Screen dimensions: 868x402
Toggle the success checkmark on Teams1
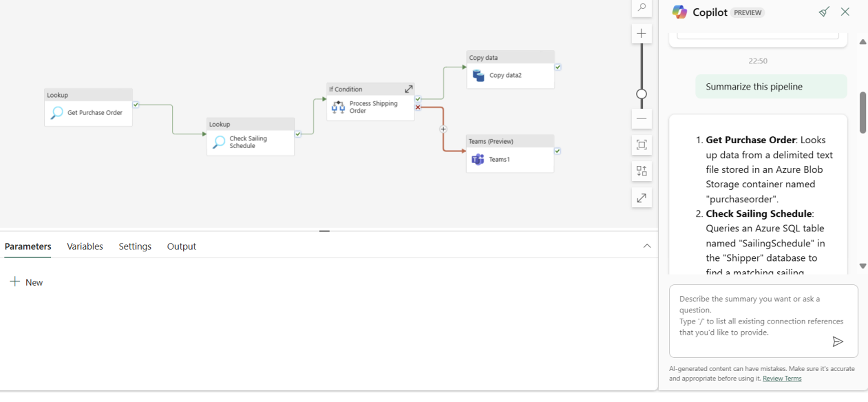(x=557, y=151)
